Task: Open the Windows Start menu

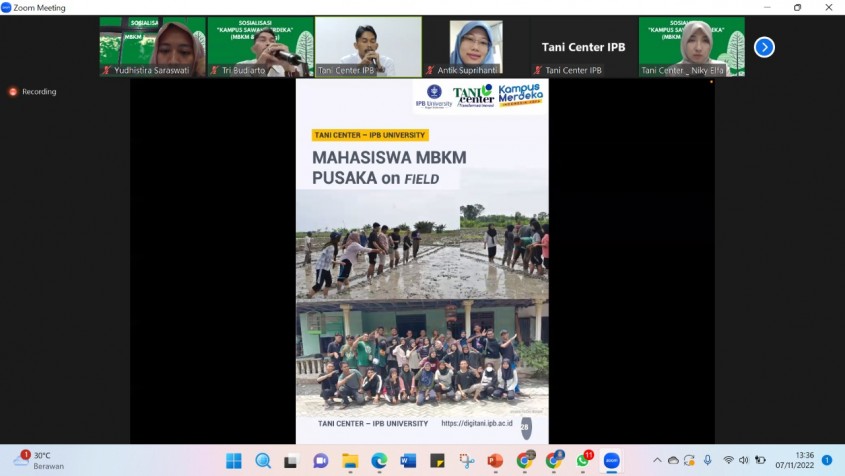Action: pos(234,461)
